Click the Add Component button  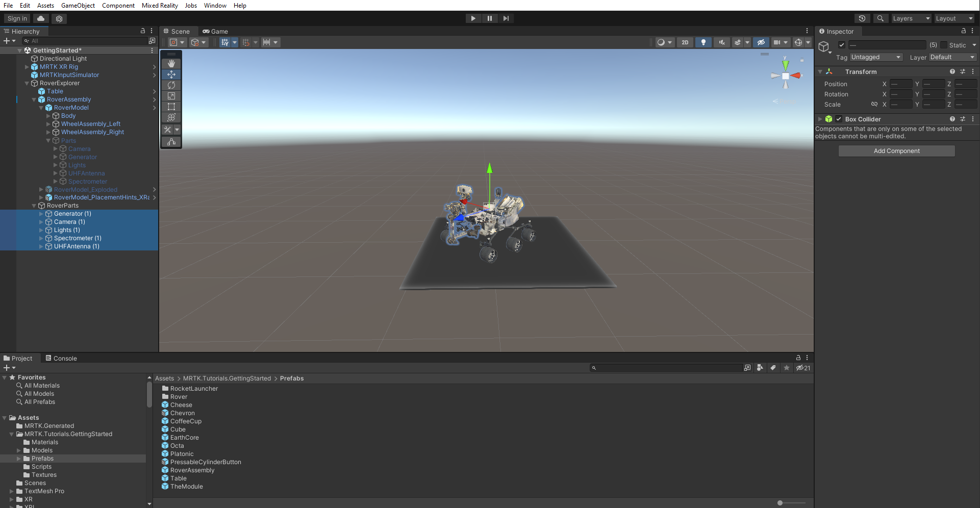click(x=896, y=151)
